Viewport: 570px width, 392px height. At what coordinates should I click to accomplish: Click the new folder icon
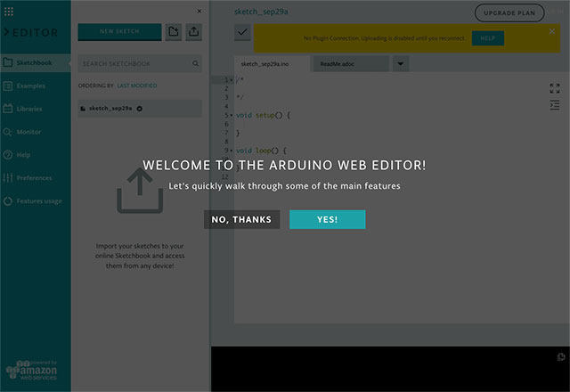pyautogui.click(x=173, y=31)
